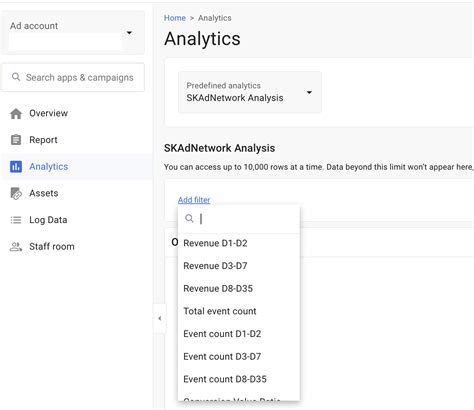The image size is (474, 410).
Task: Click the Log Data list icon
Action: point(16,220)
